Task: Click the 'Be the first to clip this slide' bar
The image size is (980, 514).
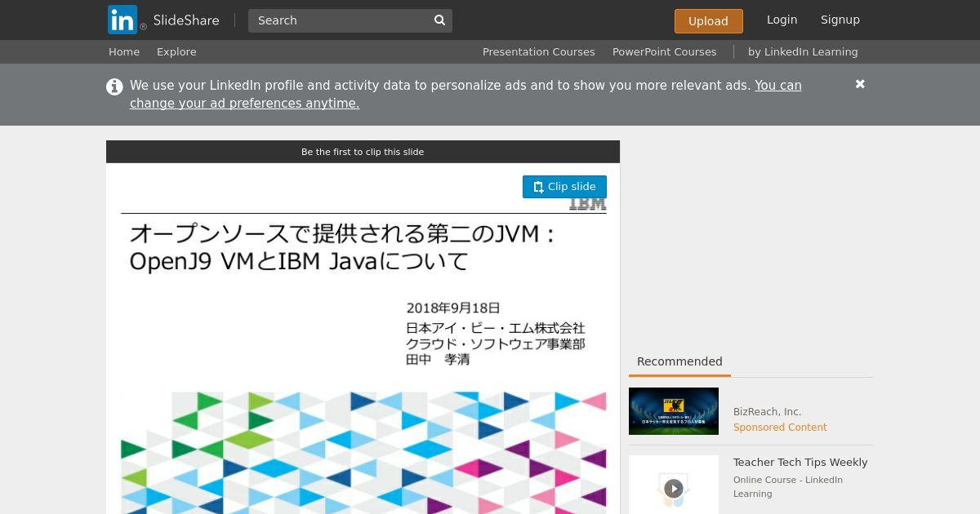Action: click(363, 152)
